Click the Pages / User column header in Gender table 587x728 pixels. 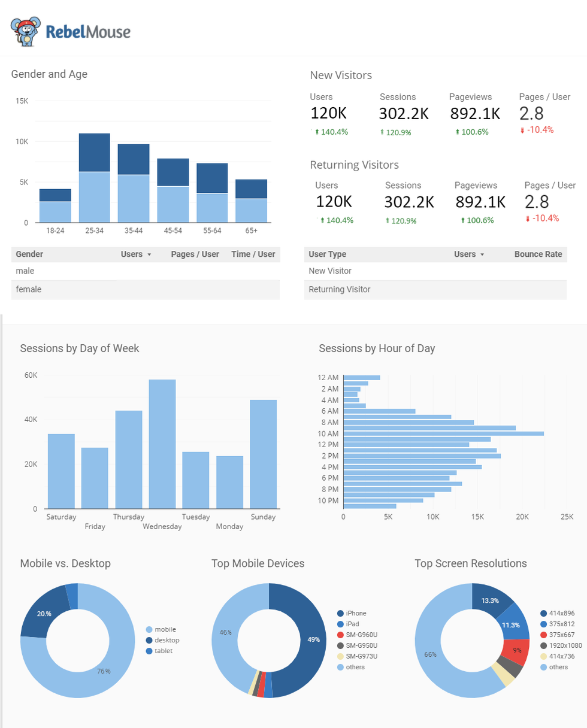195,254
